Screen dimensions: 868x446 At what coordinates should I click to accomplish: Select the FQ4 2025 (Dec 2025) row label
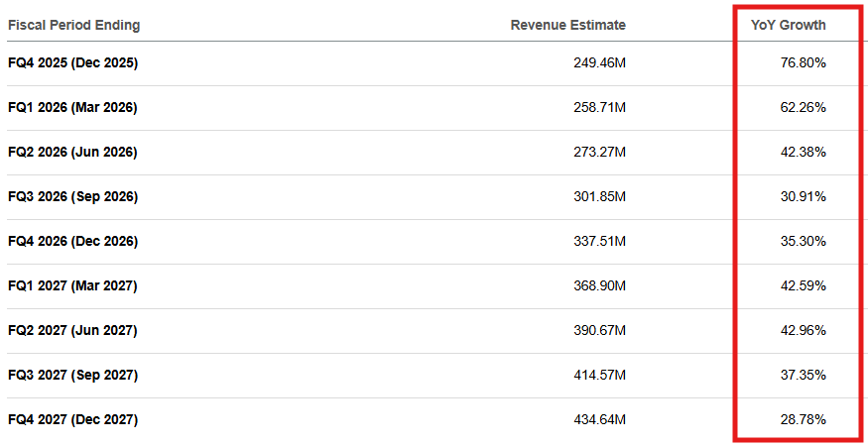click(72, 63)
